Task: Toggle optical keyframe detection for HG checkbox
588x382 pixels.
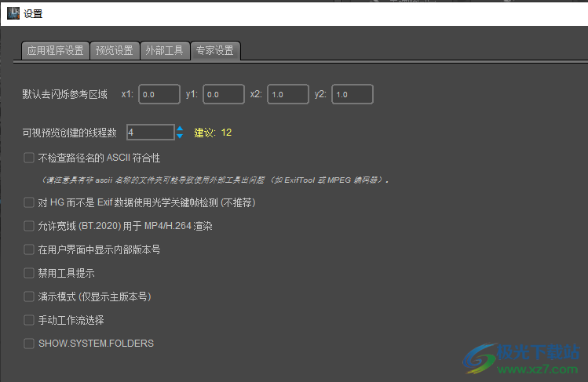Action: tap(29, 202)
